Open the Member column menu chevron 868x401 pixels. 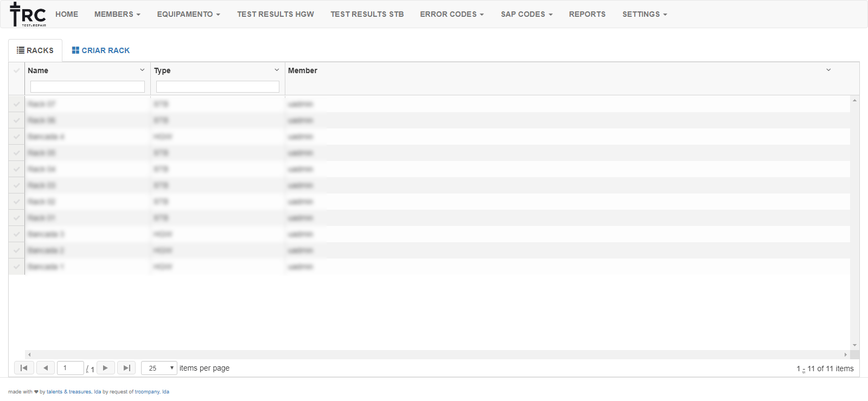click(x=828, y=70)
